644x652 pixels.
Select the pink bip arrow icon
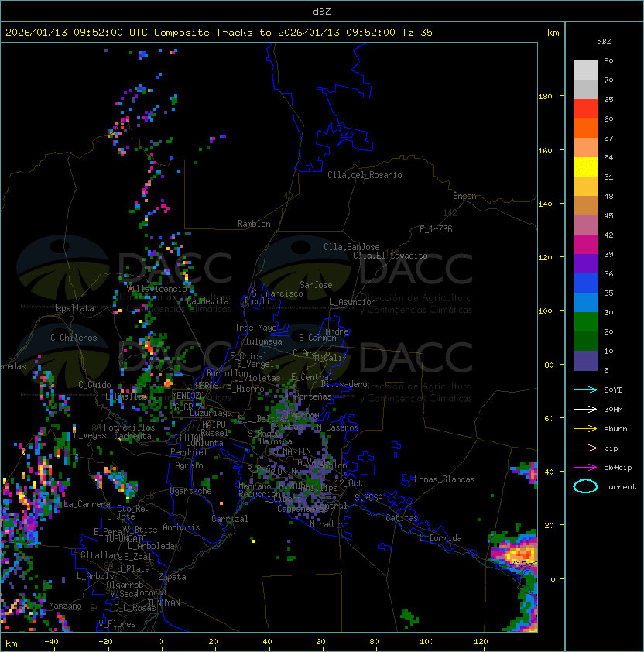tap(585, 448)
